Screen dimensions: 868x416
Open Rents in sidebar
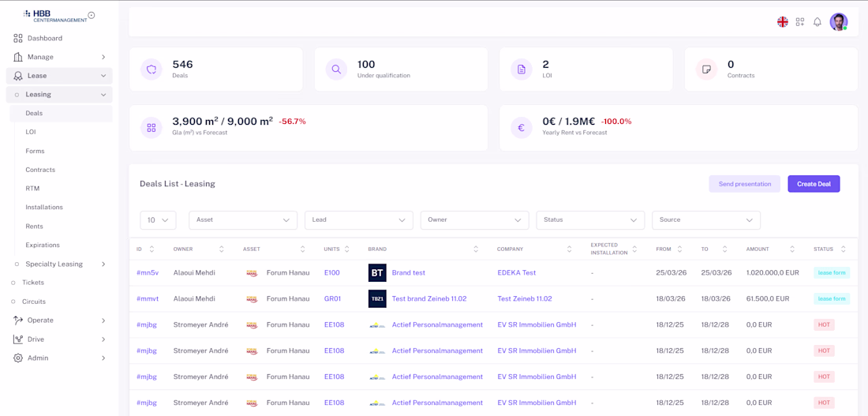pos(34,226)
